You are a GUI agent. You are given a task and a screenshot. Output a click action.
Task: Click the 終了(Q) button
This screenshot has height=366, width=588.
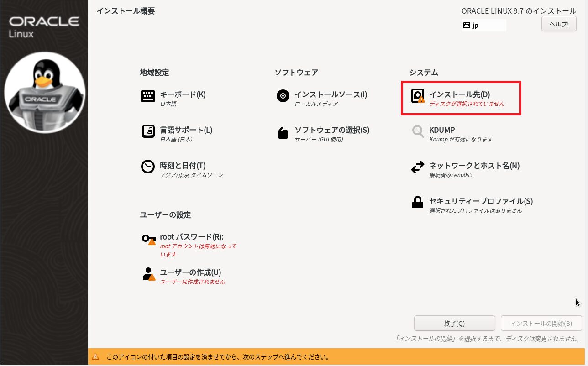pyautogui.click(x=454, y=323)
